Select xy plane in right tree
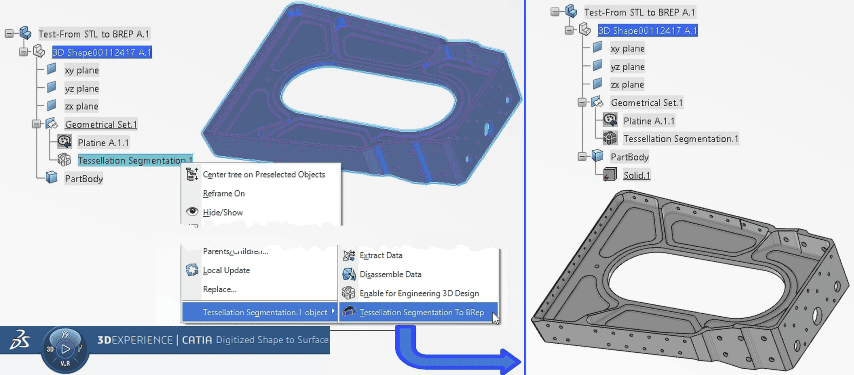854x375 pixels. tap(627, 48)
